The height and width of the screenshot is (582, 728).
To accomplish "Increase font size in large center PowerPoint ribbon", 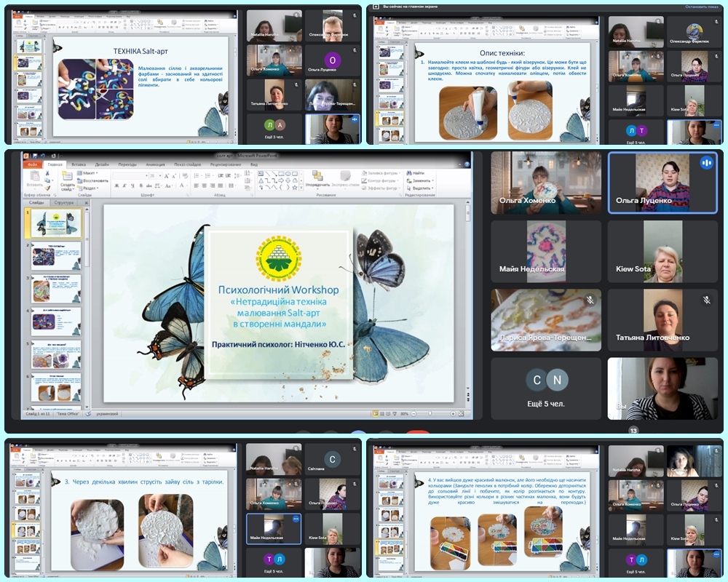I will pos(167,176).
